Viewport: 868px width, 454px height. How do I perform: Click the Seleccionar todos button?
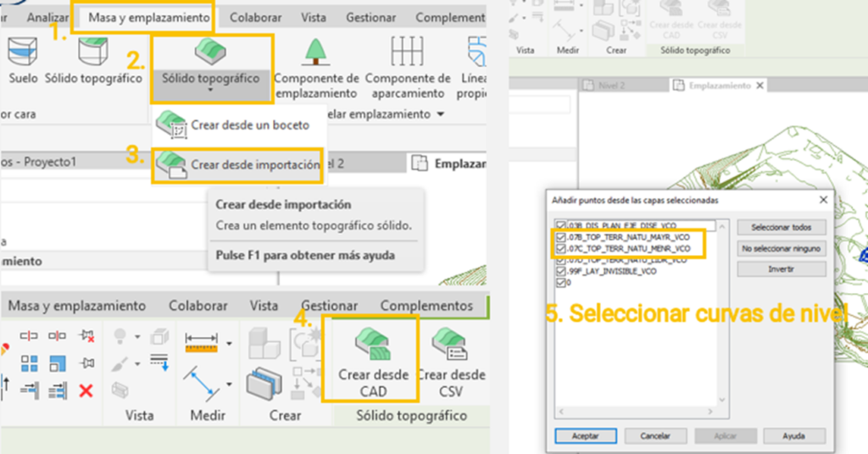tap(781, 227)
